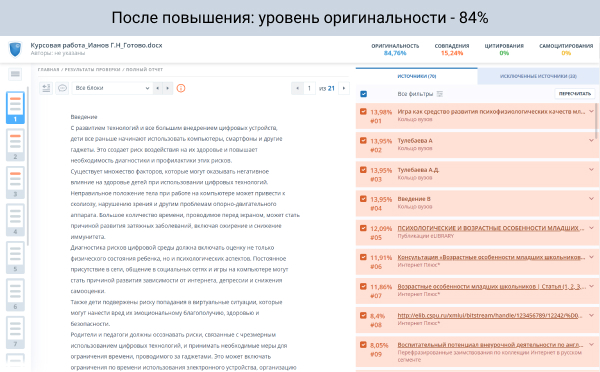Go to next block with right arrow
Image resolution: width=600 pixels, height=372 pixels.
click(x=168, y=88)
